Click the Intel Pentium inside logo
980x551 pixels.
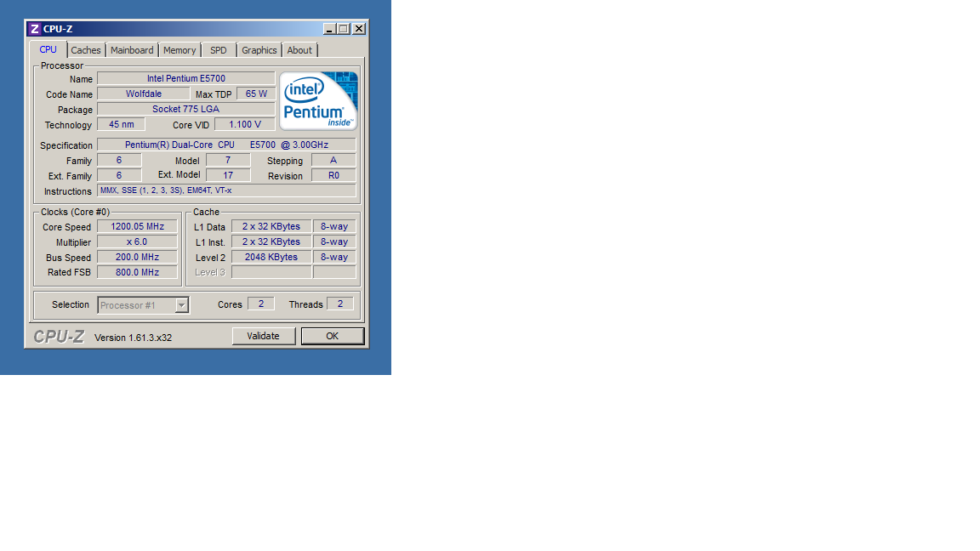pos(319,100)
